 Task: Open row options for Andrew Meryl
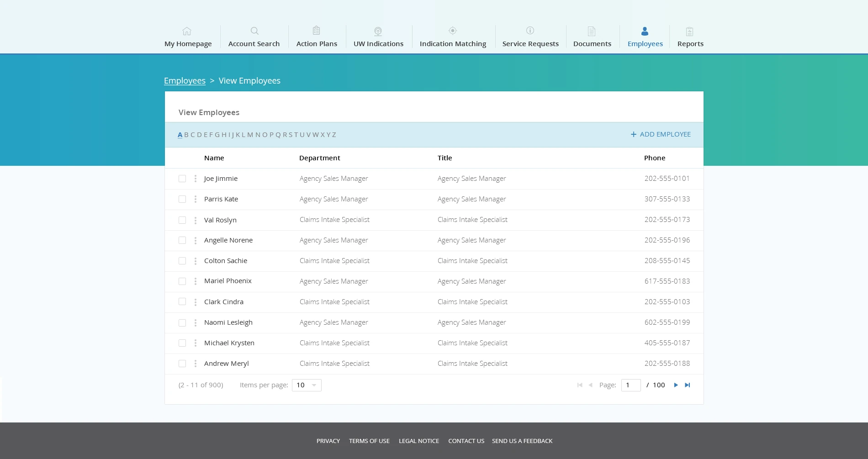196,364
